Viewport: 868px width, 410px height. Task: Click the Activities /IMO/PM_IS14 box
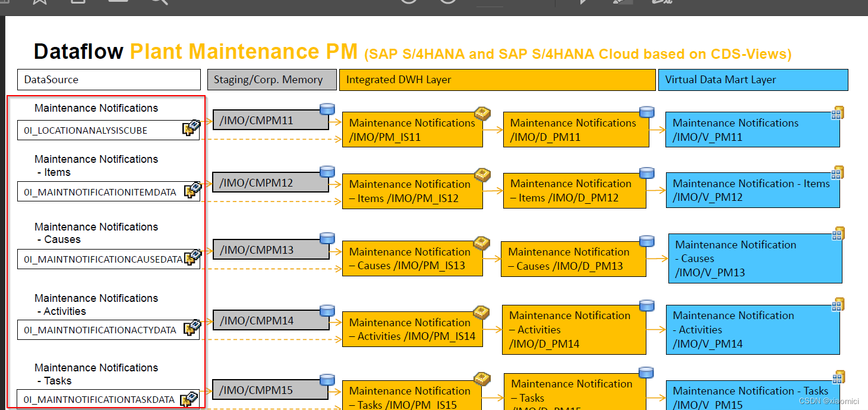pos(412,329)
